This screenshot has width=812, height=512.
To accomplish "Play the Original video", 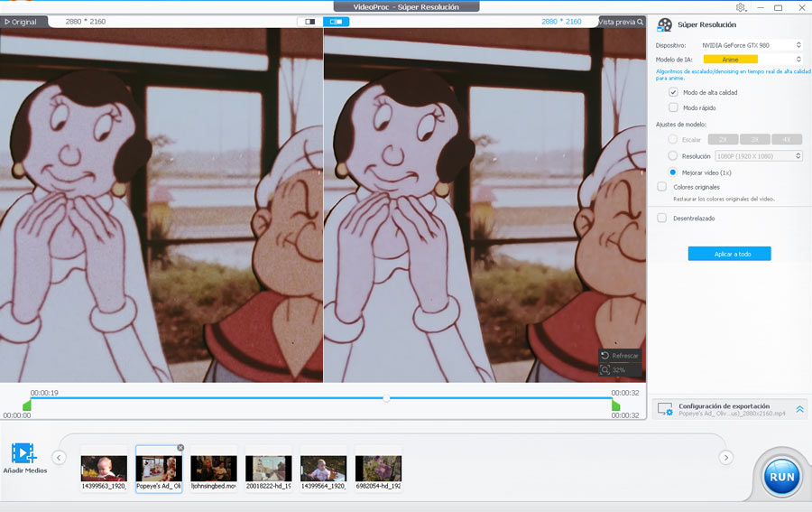I will click(x=21, y=22).
